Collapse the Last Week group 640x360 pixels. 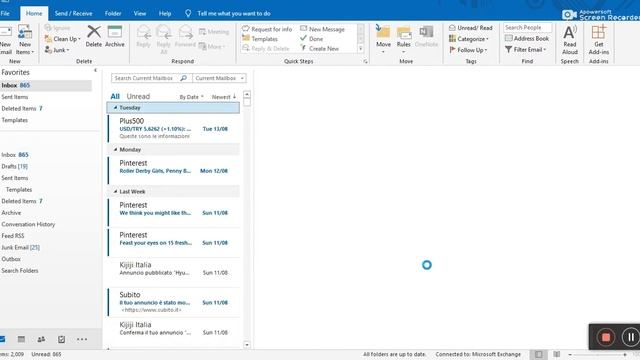coord(116,191)
